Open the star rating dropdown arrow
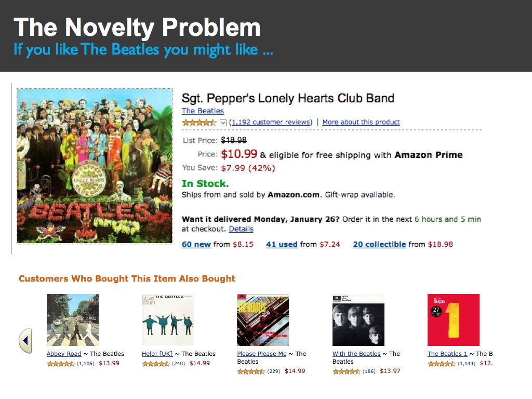532x399 pixels. point(223,123)
